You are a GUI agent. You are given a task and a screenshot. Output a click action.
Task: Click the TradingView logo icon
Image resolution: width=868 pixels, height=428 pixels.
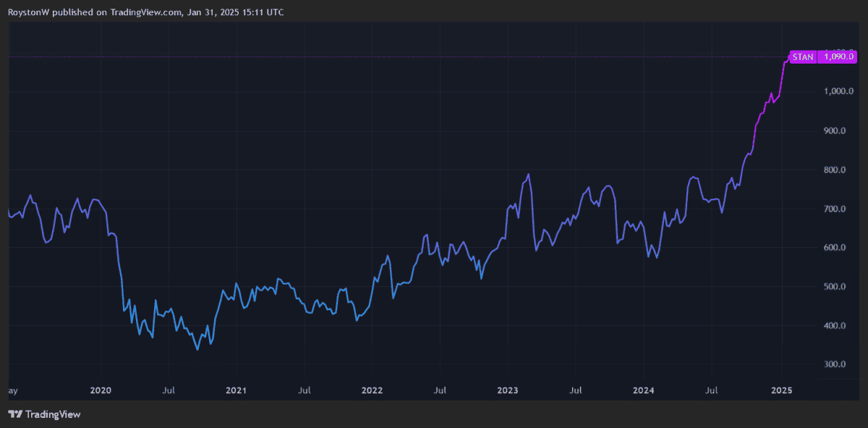coord(14,414)
